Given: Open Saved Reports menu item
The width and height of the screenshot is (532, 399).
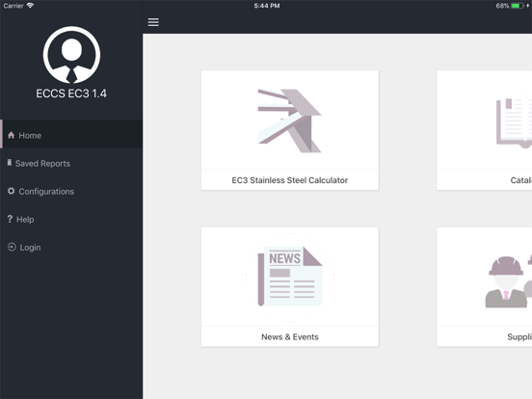Looking at the screenshot, I should pyautogui.click(x=71, y=163).
